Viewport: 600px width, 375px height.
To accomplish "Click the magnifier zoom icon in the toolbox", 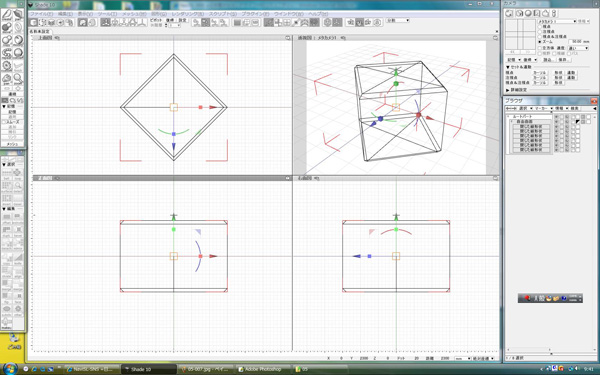I will click(x=18, y=79).
